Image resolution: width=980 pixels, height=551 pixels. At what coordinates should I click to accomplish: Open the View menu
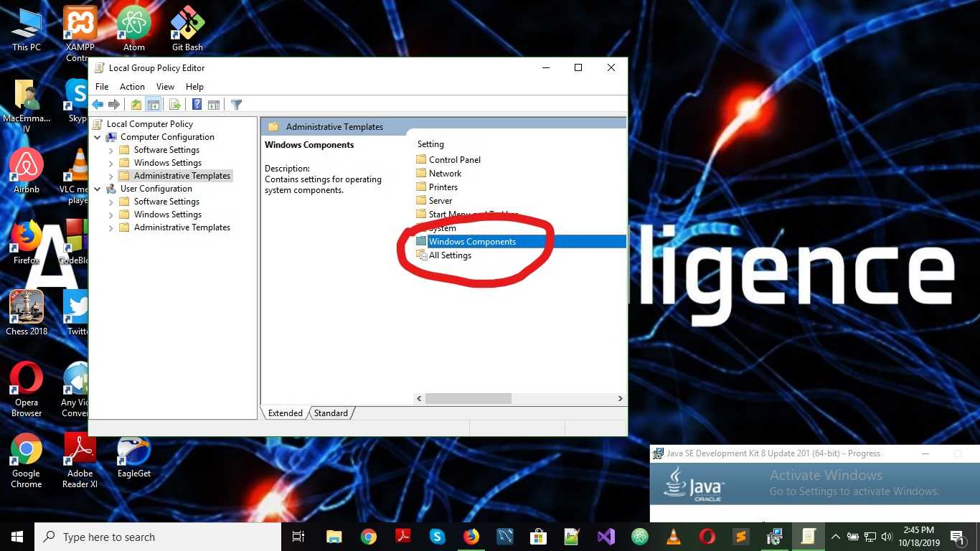[165, 86]
